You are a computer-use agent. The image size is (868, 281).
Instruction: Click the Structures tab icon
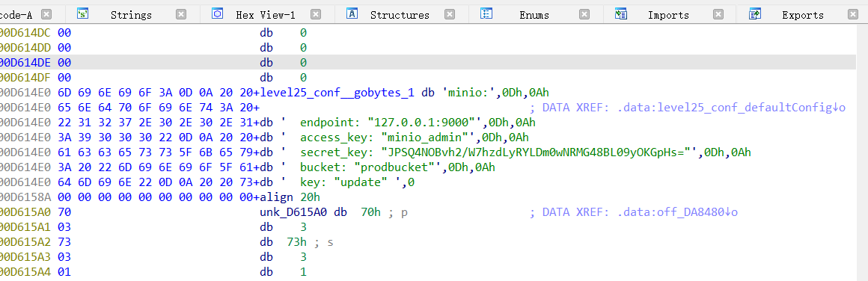pyautogui.click(x=352, y=14)
